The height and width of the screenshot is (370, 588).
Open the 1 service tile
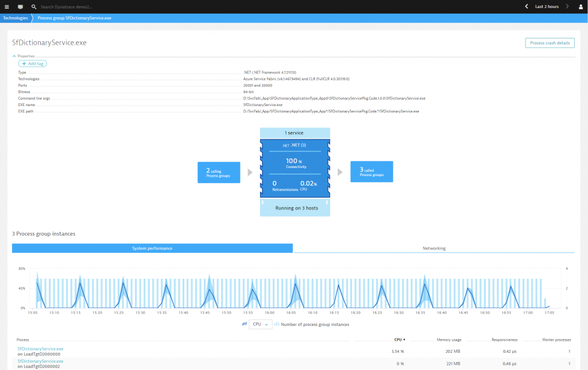tap(295, 133)
